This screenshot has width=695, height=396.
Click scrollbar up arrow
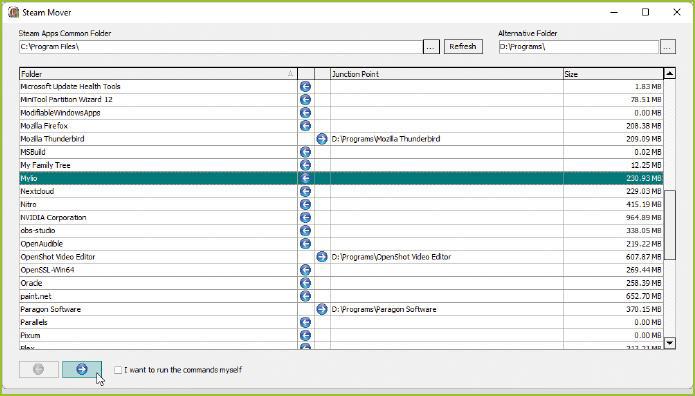tap(669, 74)
